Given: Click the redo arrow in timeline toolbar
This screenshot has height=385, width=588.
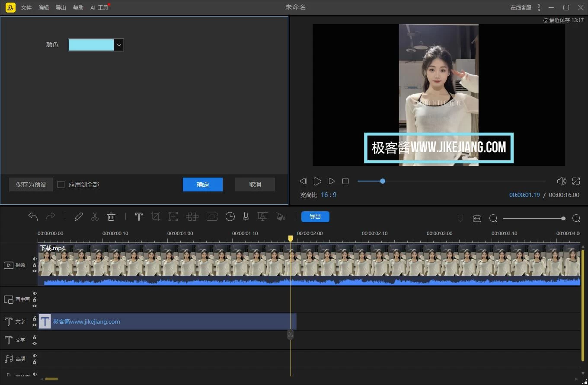Looking at the screenshot, I should pos(50,216).
